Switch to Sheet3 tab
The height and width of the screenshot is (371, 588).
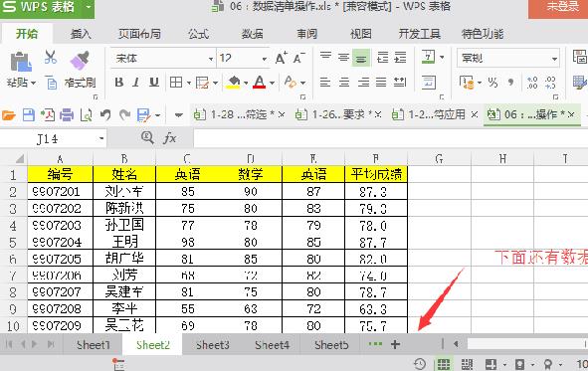[212, 345]
